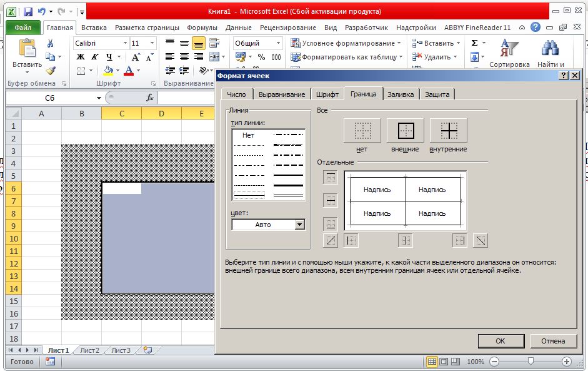
Task: Apply inside horizontal border button
Action: pos(331,201)
